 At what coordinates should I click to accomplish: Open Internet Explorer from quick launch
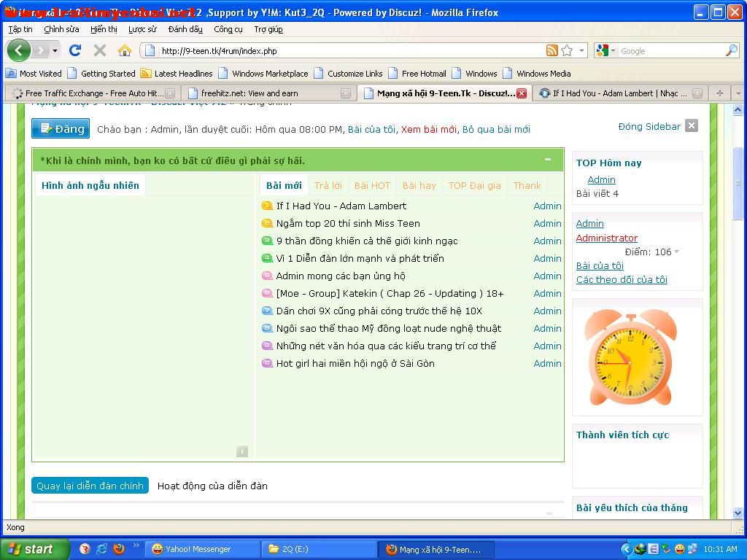[101, 549]
